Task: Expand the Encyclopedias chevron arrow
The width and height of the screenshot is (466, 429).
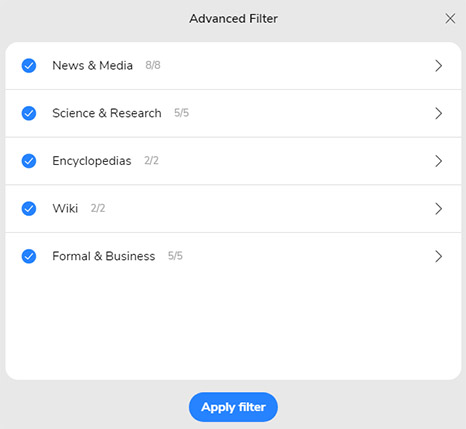Action: [439, 161]
